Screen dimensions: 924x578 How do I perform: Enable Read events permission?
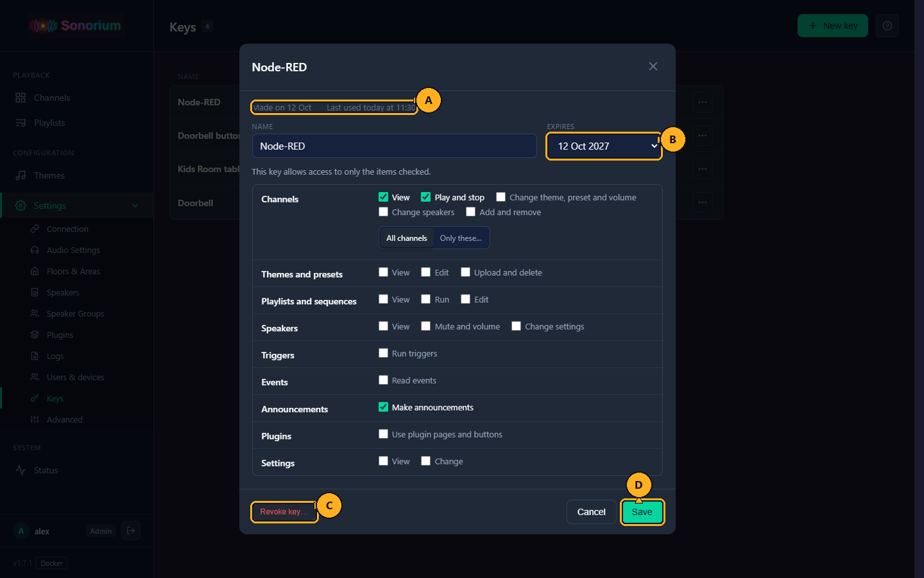[384, 380]
